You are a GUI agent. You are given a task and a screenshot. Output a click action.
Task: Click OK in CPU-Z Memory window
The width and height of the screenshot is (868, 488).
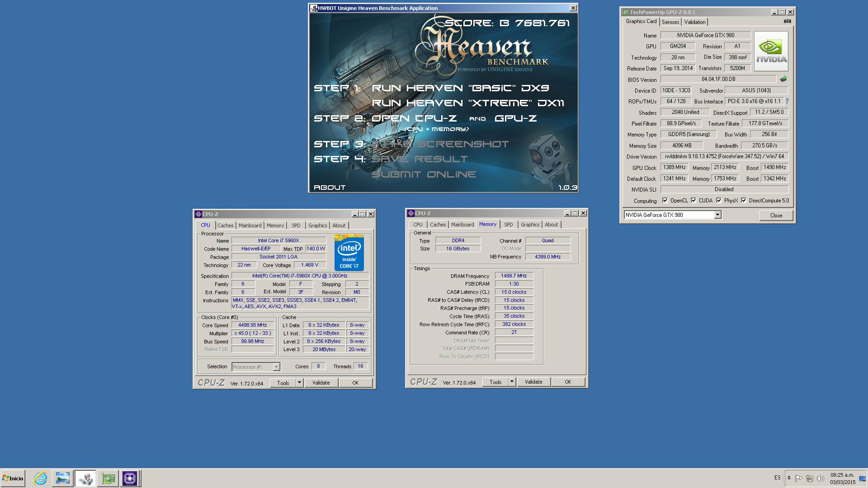568,382
